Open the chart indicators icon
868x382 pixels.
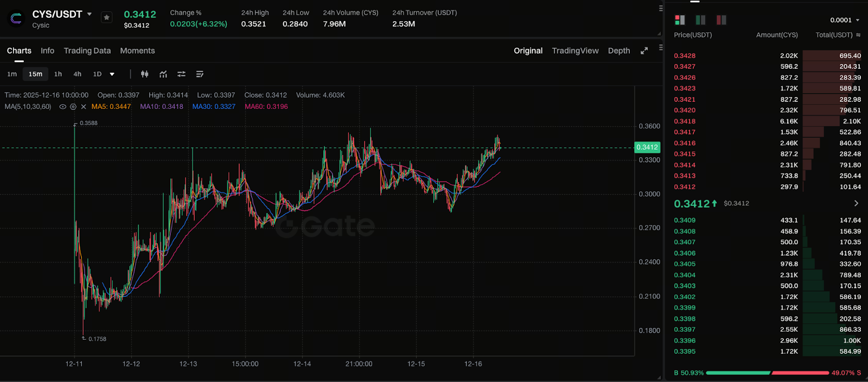(163, 74)
